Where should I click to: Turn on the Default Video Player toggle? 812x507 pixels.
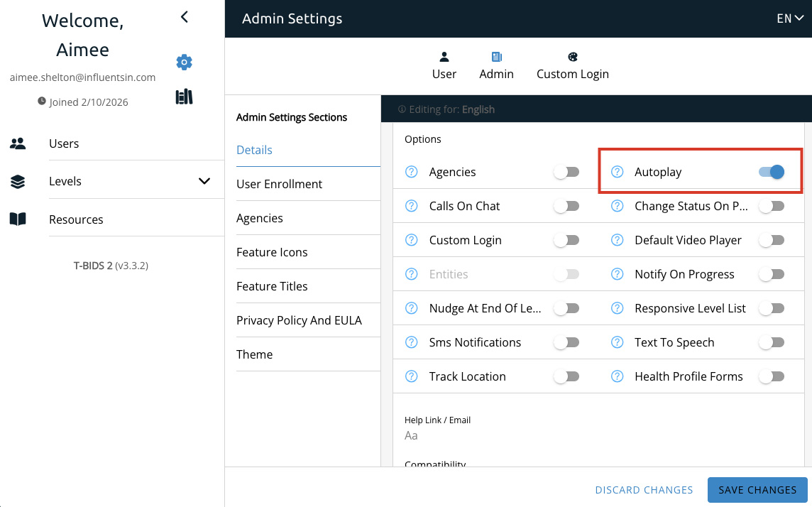click(x=771, y=240)
